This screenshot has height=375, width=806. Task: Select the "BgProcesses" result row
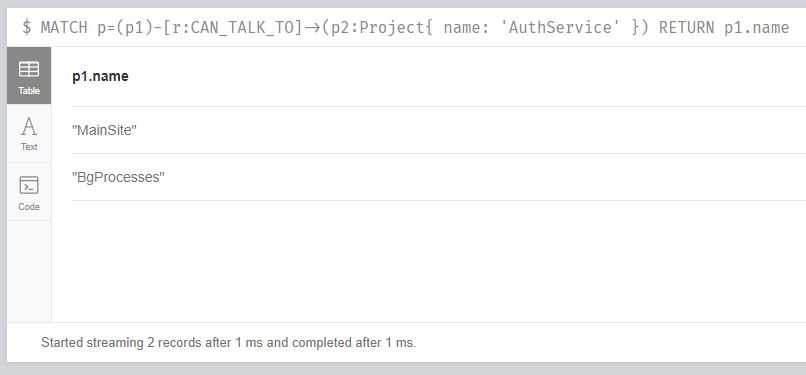438,177
